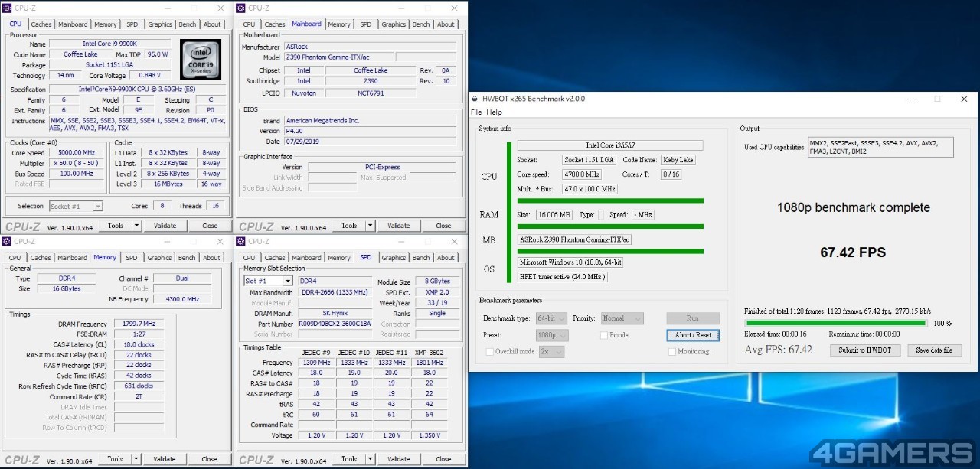Select Graphics tab in the Mainboard window
Image resolution: width=980 pixels, height=469 pixels.
(394, 24)
